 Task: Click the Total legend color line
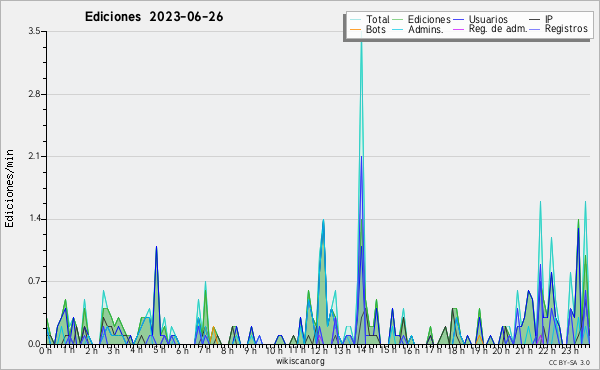click(x=355, y=20)
